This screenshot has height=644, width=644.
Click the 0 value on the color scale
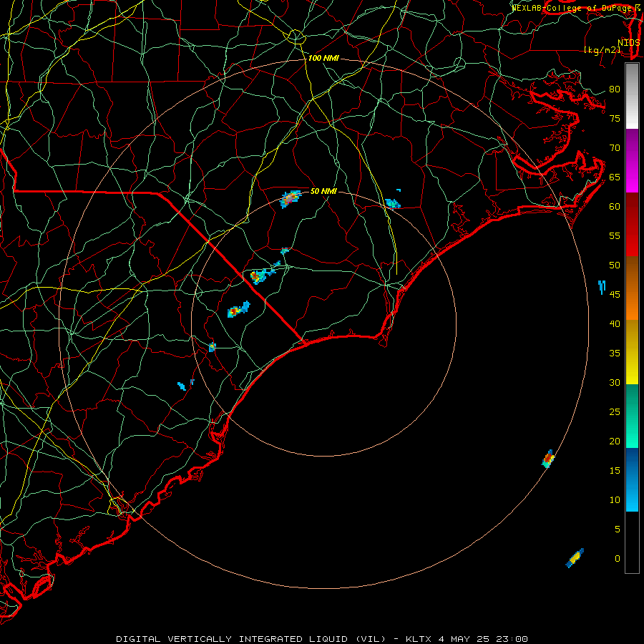618,559
